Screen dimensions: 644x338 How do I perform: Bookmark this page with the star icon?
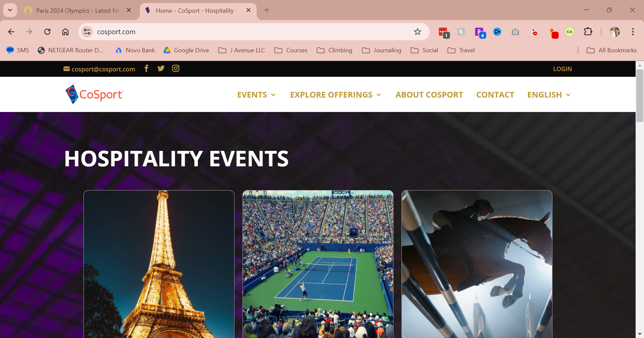417,32
